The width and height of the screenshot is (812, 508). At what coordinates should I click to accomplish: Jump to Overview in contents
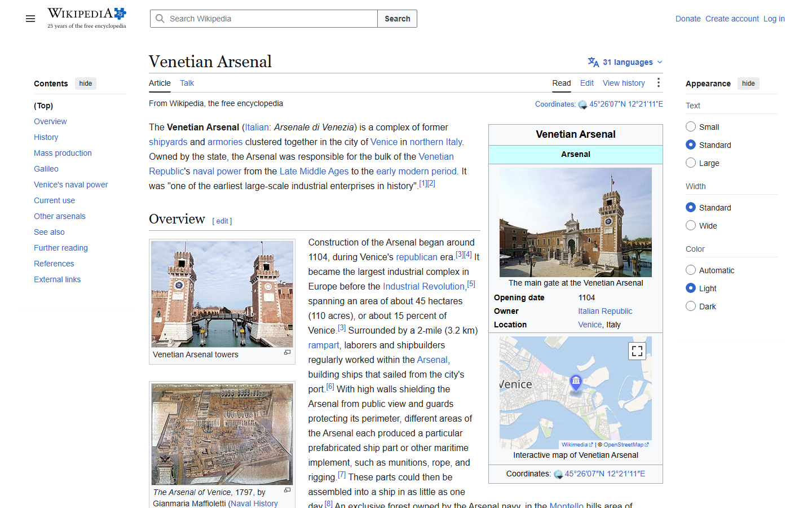(50, 121)
